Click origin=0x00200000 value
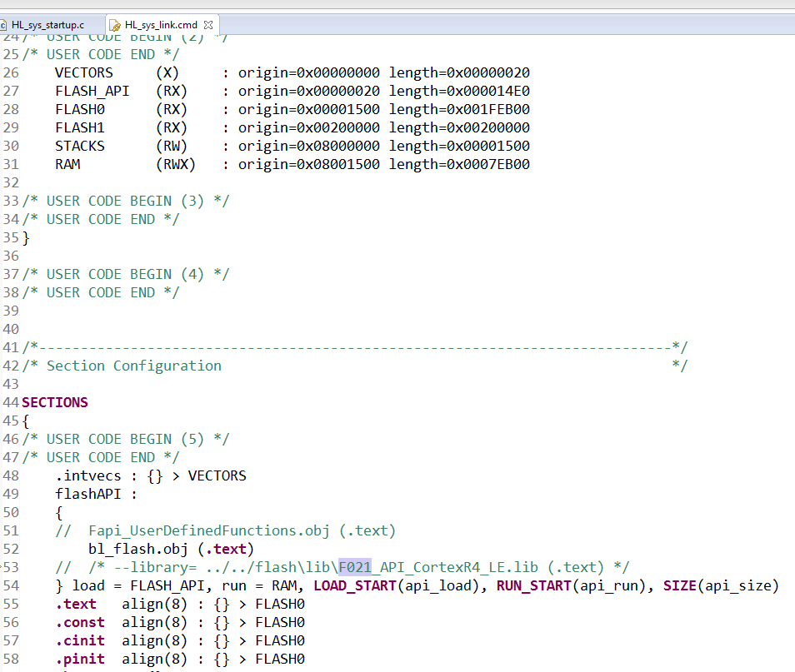This screenshot has width=795, height=672. [x=309, y=127]
